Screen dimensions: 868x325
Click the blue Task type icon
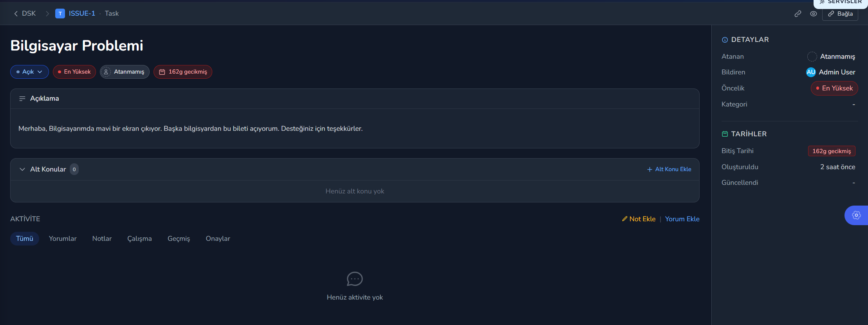tap(60, 14)
